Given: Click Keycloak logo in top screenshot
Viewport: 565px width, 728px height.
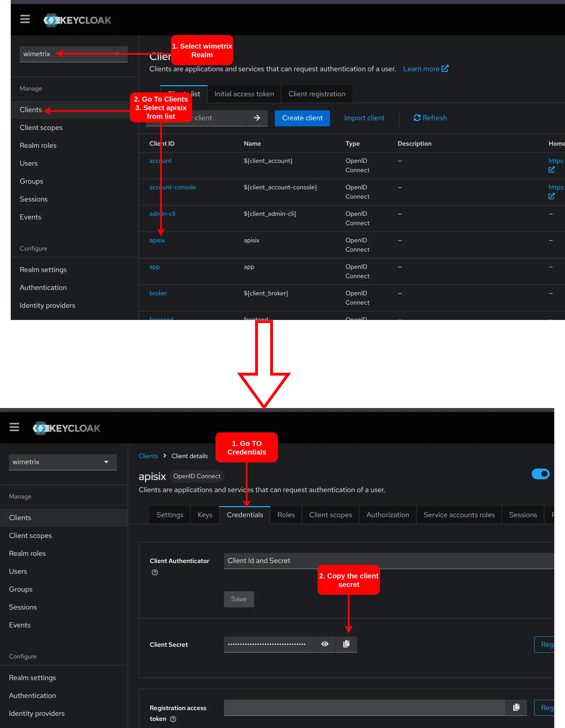Looking at the screenshot, I should pos(77,20).
